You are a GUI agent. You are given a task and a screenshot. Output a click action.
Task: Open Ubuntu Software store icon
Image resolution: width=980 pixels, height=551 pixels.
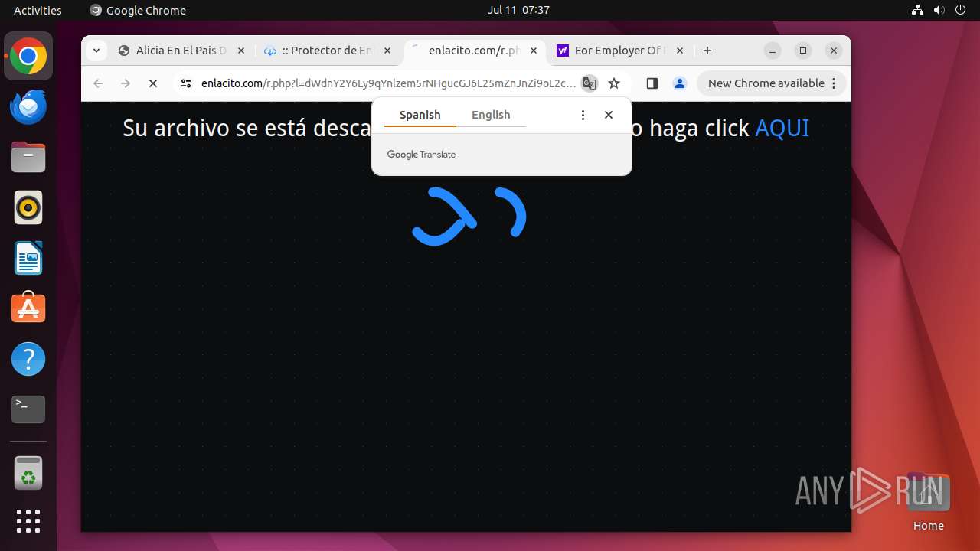28,308
